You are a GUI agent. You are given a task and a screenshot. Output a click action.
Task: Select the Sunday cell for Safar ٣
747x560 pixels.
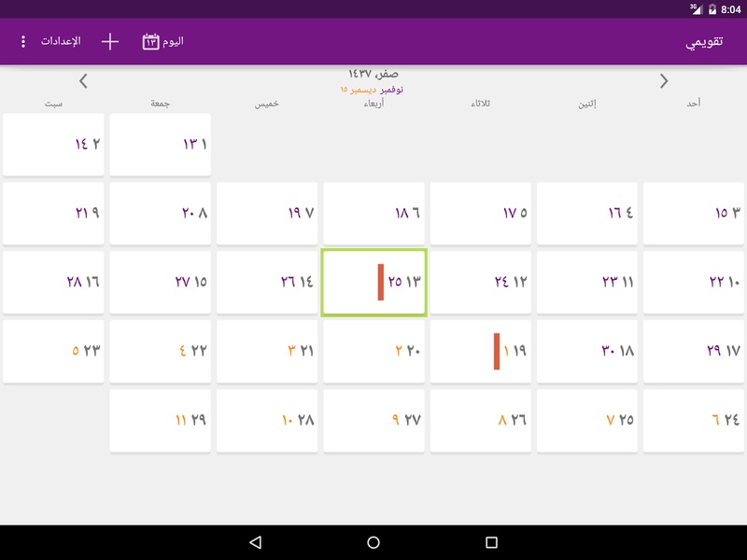pos(694,214)
